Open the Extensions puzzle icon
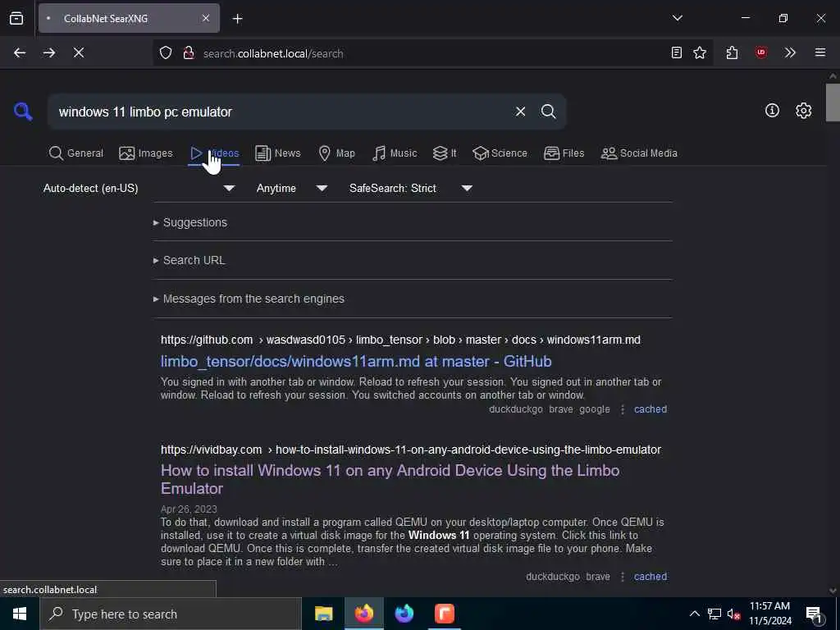The image size is (840, 630). pyautogui.click(x=732, y=52)
